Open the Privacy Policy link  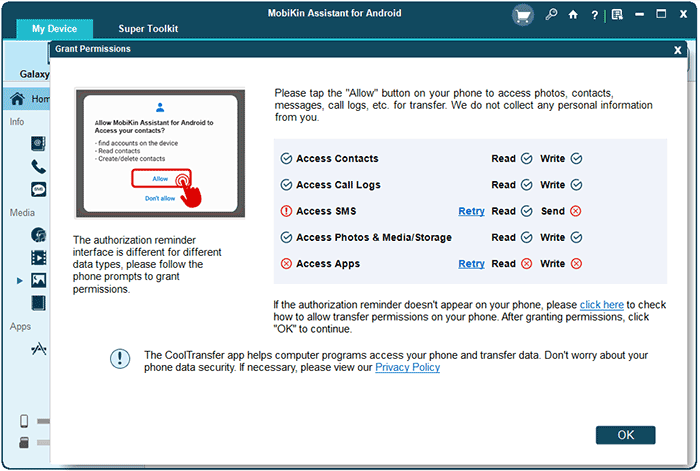tap(407, 367)
